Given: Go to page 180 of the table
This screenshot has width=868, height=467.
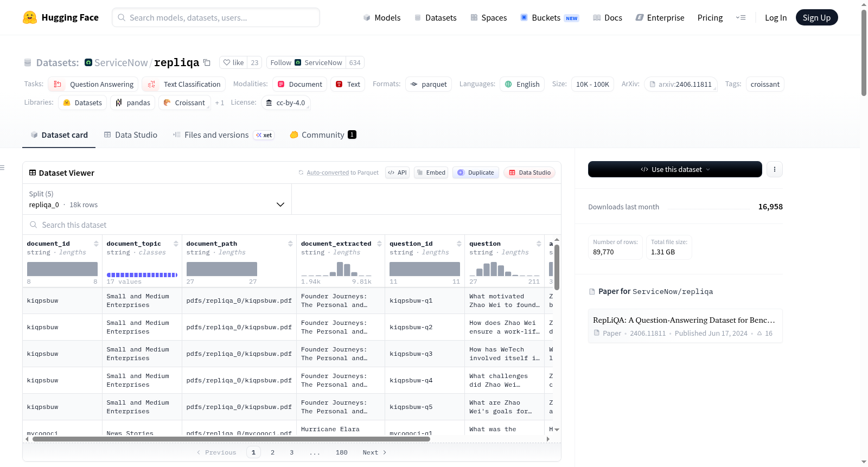Looking at the screenshot, I should (x=341, y=452).
